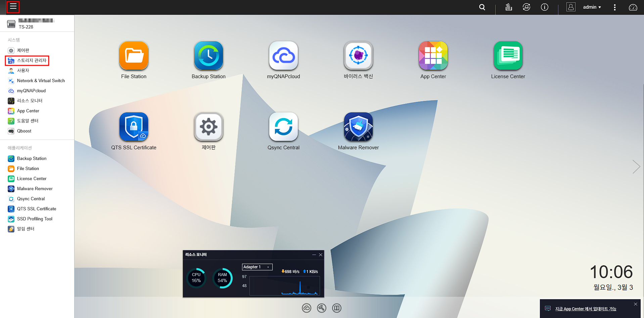Launch File Station from the desktop

[x=134, y=56]
